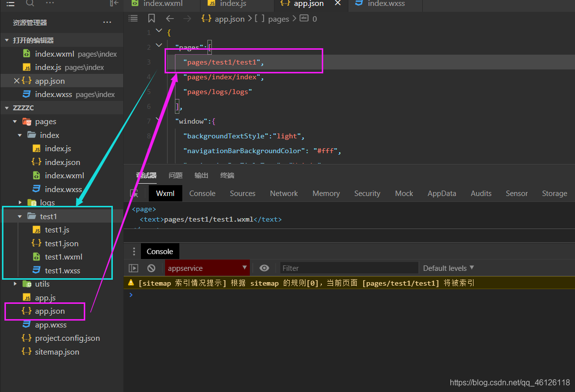
Task: Open project.config.json in the file tree
Action: click(x=67, y=338)
